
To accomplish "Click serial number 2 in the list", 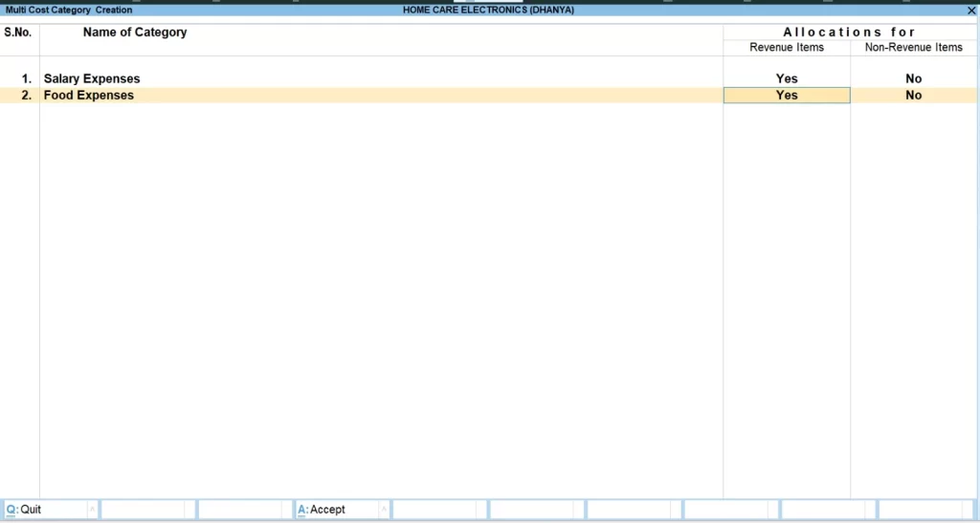I will pos(27,96).
